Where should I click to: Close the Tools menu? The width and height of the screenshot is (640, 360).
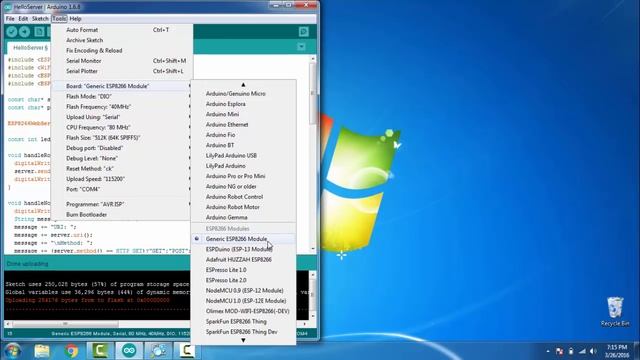tap(59, 19)
